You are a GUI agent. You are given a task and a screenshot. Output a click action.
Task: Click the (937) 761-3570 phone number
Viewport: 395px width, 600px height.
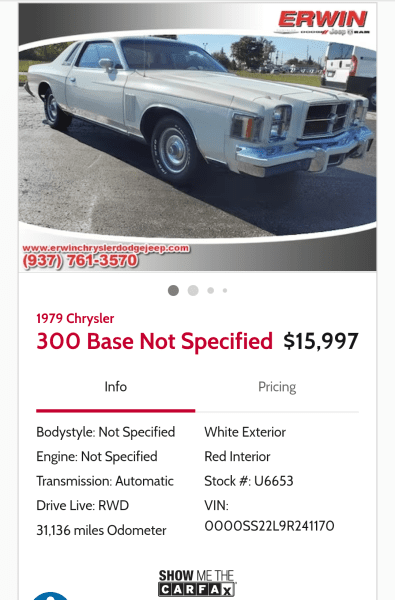tap(80, 261)
